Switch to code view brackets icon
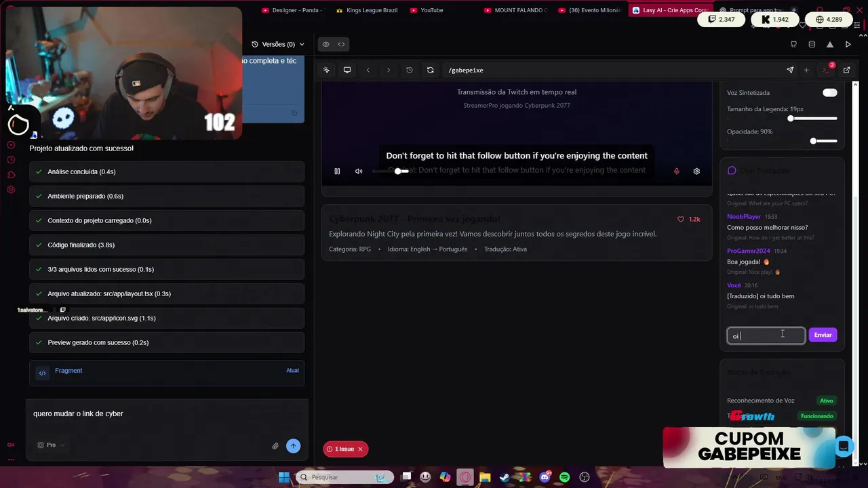The width and height of the screenshot is (868, 488). [x=341, y=44]
